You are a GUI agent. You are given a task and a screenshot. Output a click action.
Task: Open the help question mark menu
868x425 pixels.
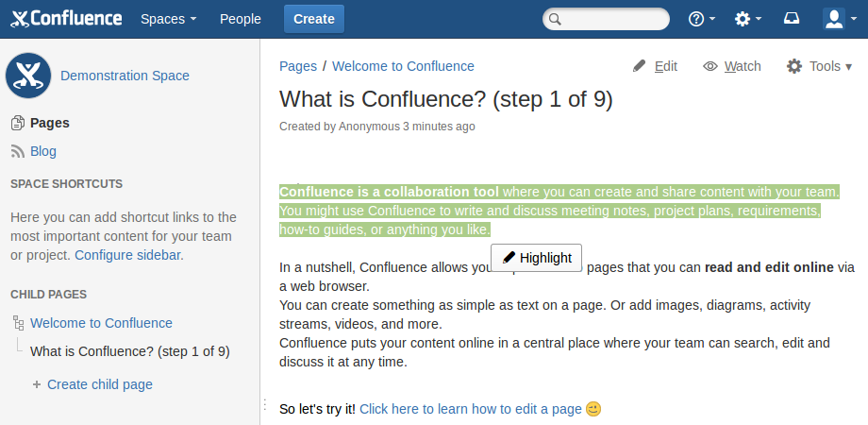pyautogui.click(x=701, y=19)
